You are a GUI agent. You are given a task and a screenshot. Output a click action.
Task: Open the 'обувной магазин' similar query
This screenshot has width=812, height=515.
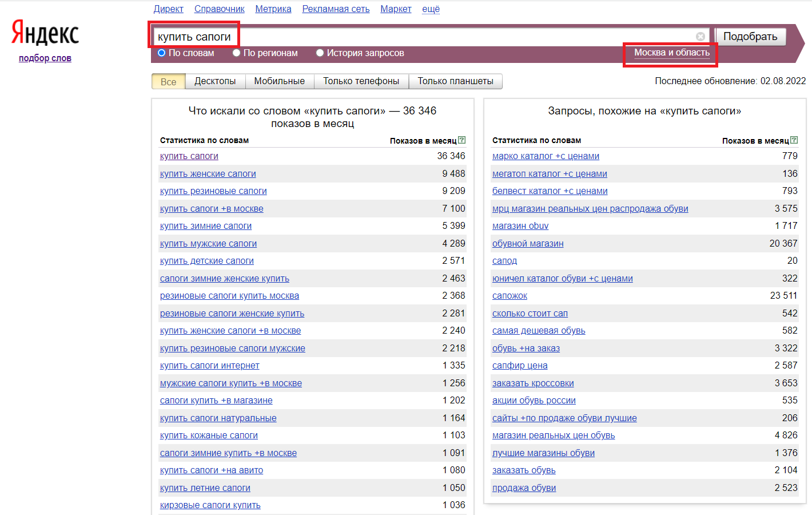pos(528,244)
